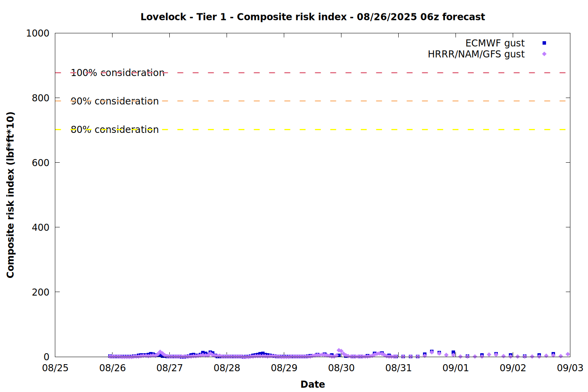Click the chart title Lovelock Tier 1
The height and width of the screenshot is (392, 588).
click(313, 17)
